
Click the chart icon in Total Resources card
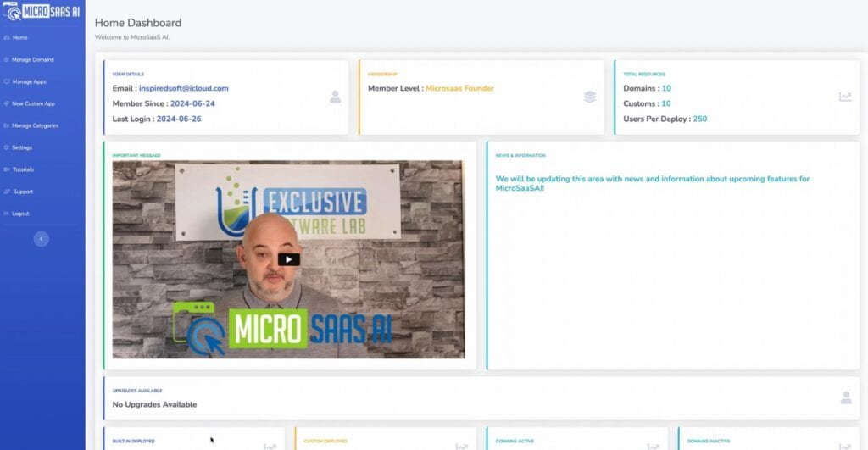(845, 97)
